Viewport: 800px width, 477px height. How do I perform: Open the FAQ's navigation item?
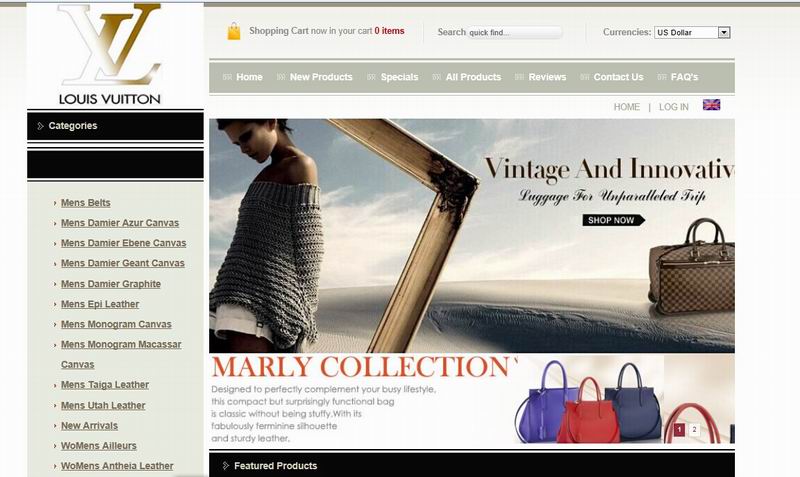pyautogui.click(x=684, y=77)
